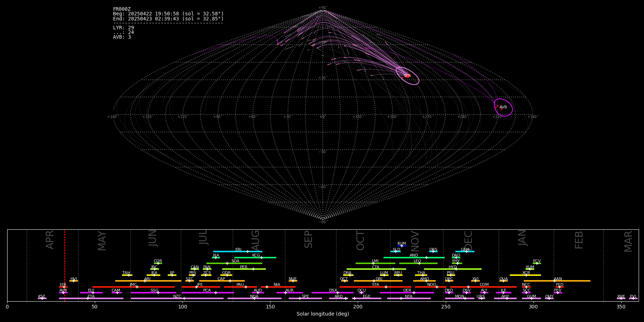Click the SDA shower bar
The width and height of the screenshot is (644, 322).
(234, 263)
